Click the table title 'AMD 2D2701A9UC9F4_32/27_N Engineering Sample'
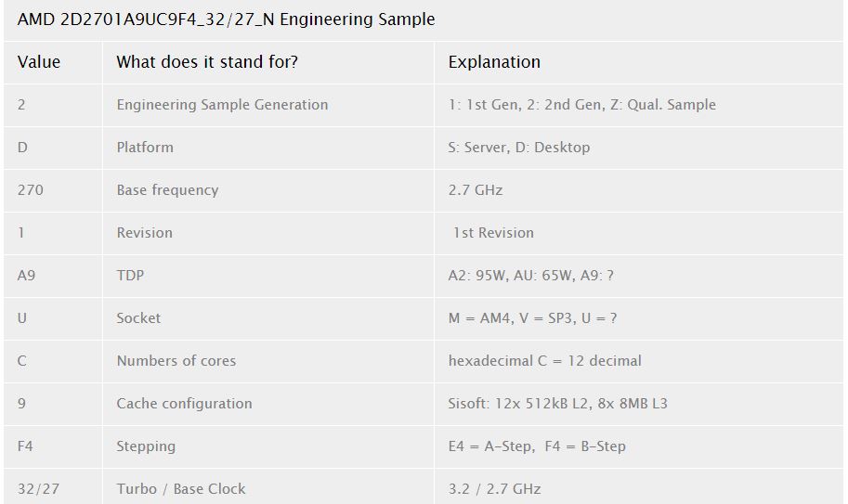This screenshot has width=848, height=504. [x=226, y=19]
